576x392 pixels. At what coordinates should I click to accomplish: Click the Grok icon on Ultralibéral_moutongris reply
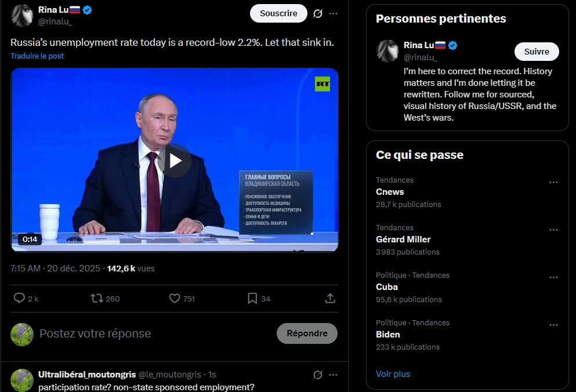coord(318,375)
